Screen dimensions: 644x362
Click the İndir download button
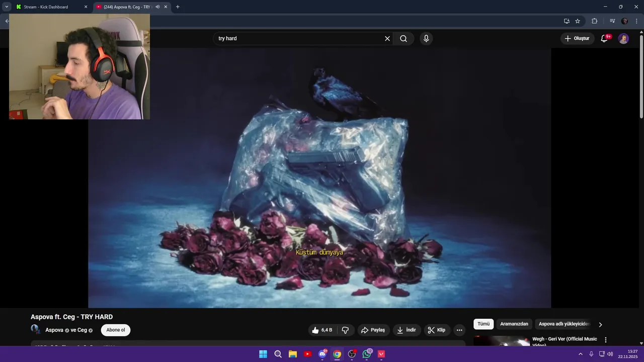(x=407, y=330)
